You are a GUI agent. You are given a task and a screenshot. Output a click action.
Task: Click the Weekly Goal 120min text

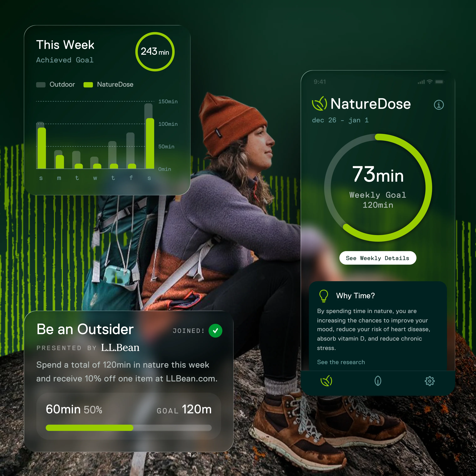tap(378, 200)
